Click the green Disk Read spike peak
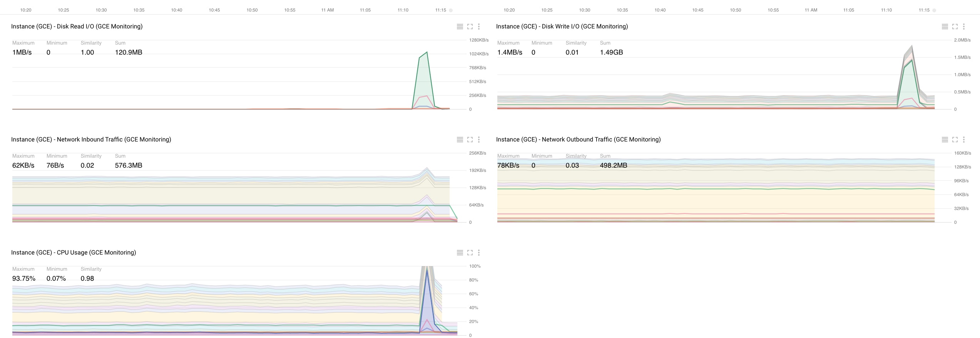This screenshot has width=980, height=338. 426,52
